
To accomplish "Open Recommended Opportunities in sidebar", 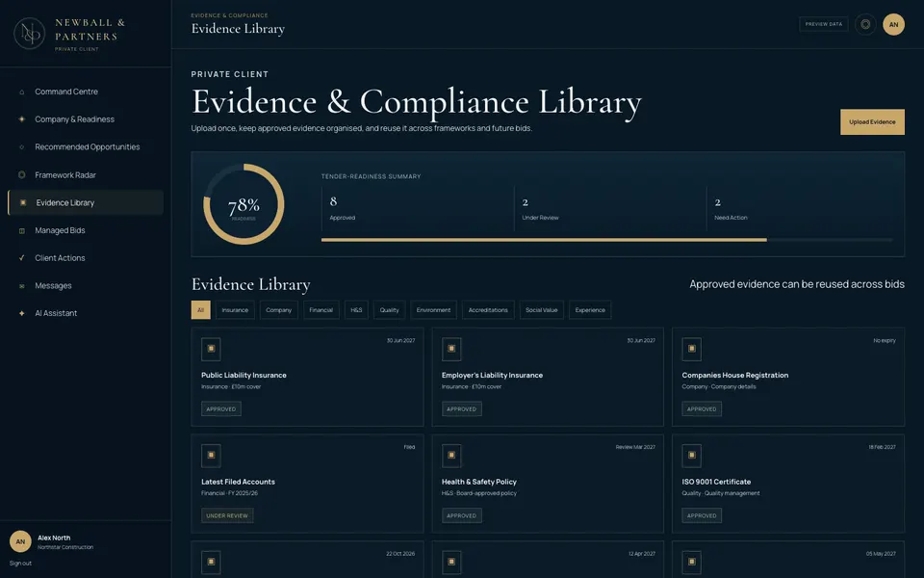I will pos(86,146).
